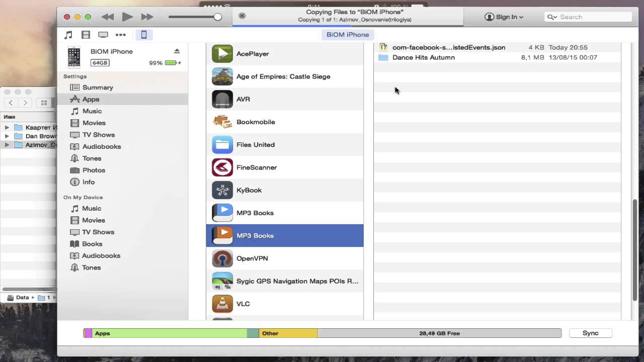Select the unhighlighted MP3 Books app
The image size is (644, 362).
point(285,213)
